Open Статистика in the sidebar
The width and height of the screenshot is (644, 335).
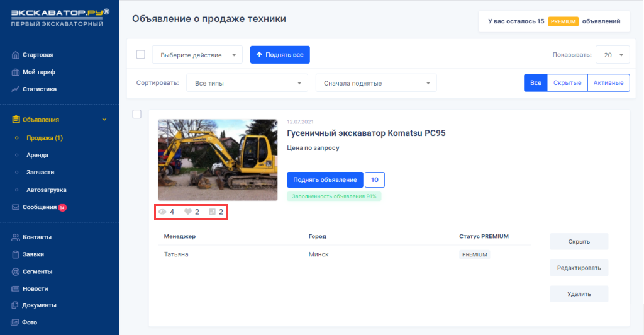[x=40, y=89]
